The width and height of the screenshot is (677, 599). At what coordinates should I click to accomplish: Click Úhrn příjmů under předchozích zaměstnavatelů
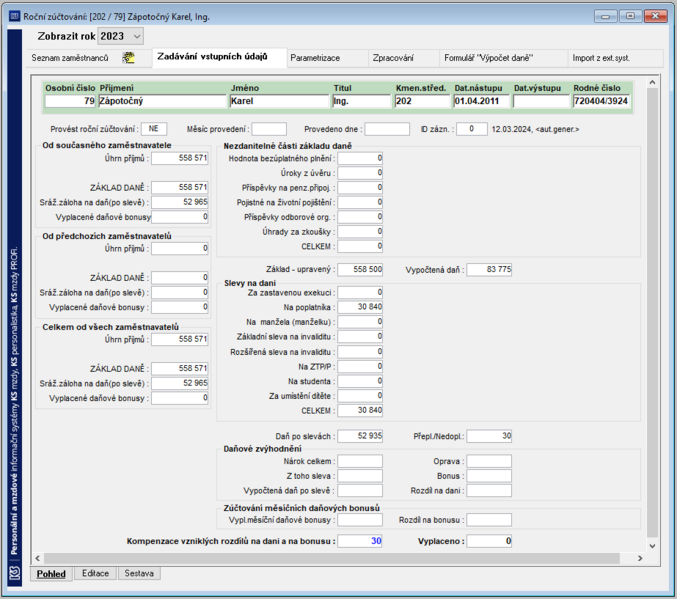tap(180, 248)
